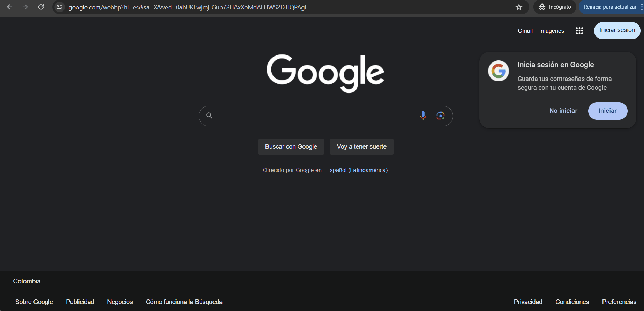
Task: Go to Imágenes search
Action: click(551, 31)
